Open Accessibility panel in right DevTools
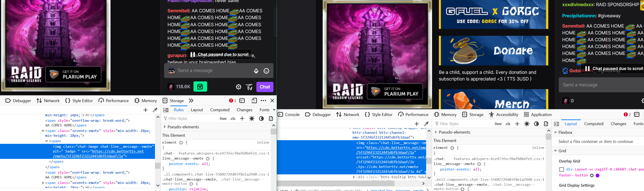This screenshot has width=644, height=191. click(503, 114)
